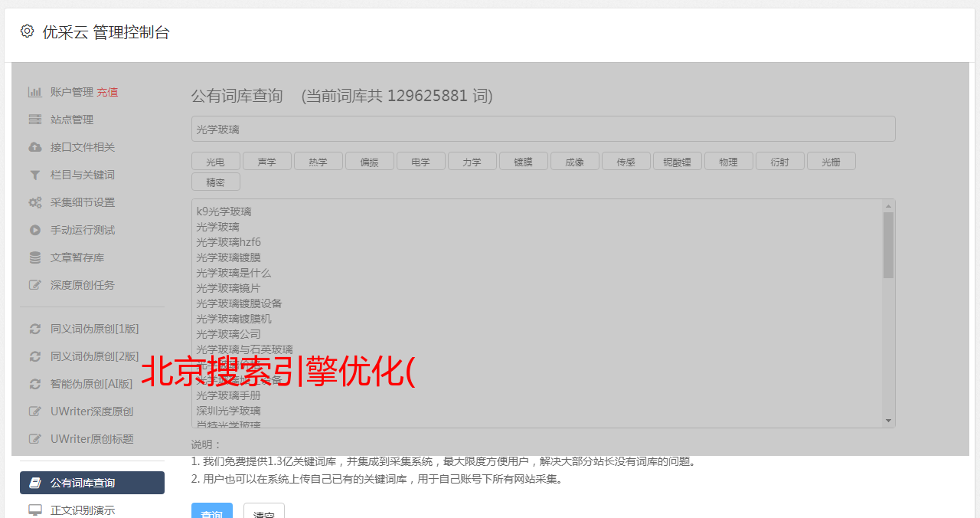Image resolution: width=980 pixels, height=518 pixels.
Task: Click the 传感 tag button
Action: pyautogui.click(x=626, y=161)
